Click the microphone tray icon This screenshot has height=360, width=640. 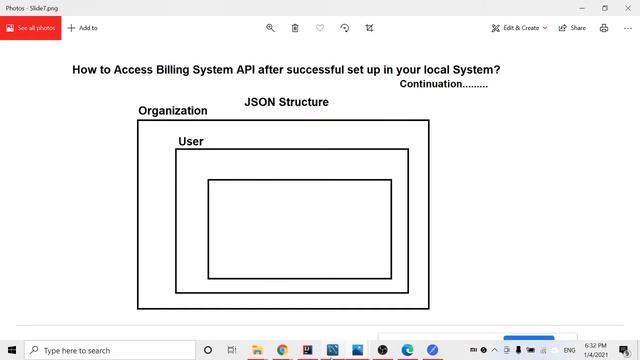pyautogui.click(x=518, y=350)
